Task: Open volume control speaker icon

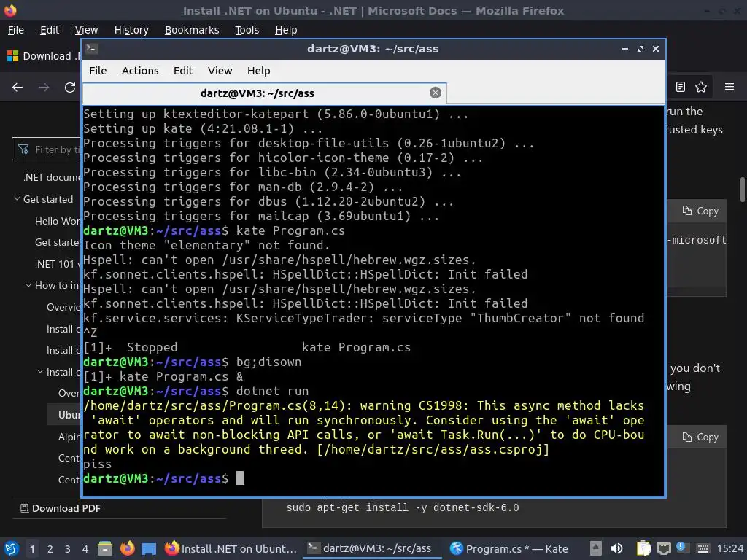Action: click(617, 548)
